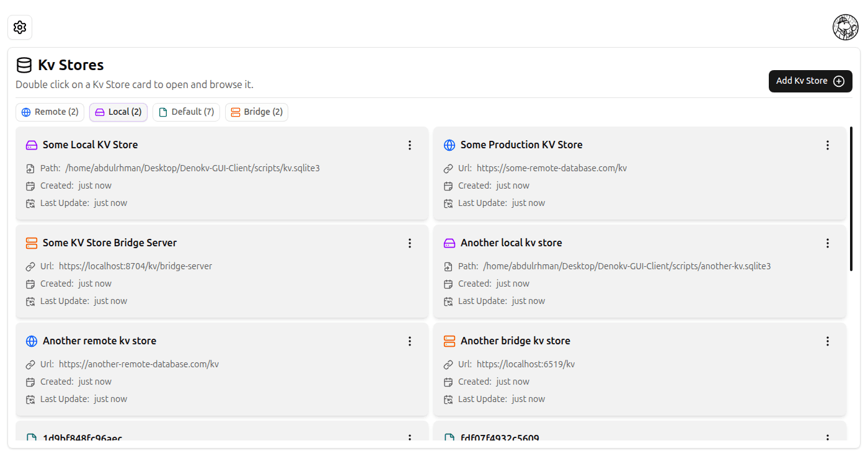This screenshot has width=868, height=456.
Task: Select the Some KV Store Bridge Server title
Action: (x=110, y=243)
